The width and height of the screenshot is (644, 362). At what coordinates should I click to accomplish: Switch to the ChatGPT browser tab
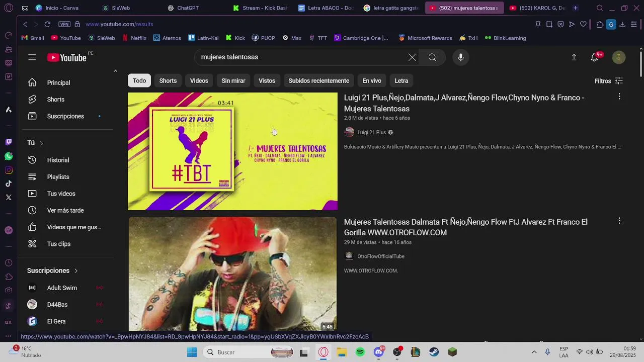(188, 8)
